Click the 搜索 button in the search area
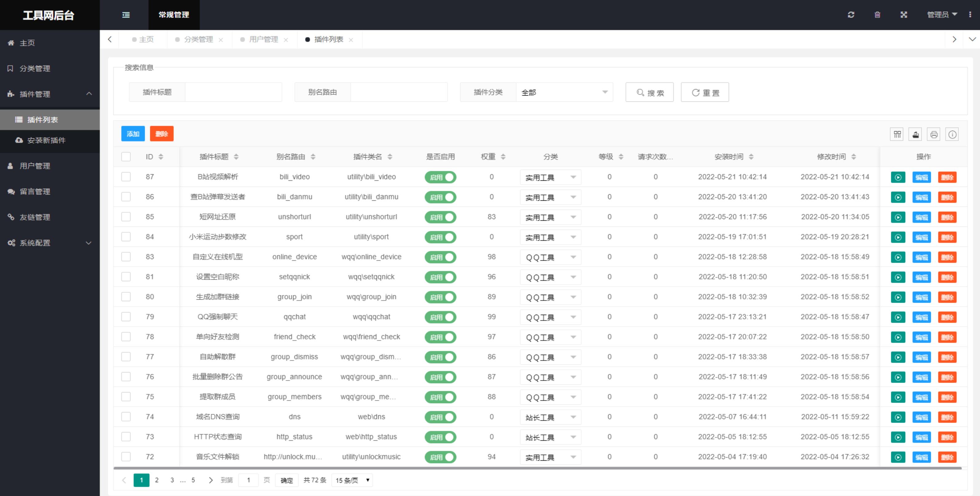Viewport: 980px width, 496px height. coord(649,92)
